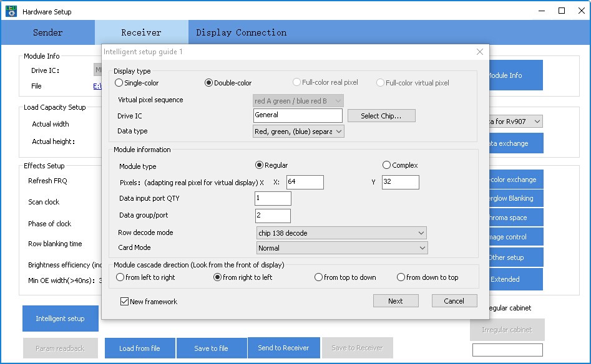Click the Pixels X input field

(305, 183)
